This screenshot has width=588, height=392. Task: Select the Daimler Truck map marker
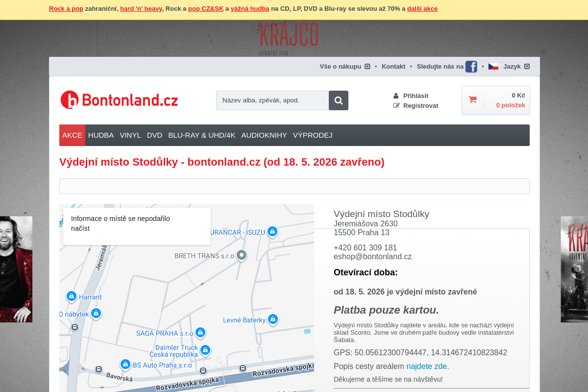[205, 350]
